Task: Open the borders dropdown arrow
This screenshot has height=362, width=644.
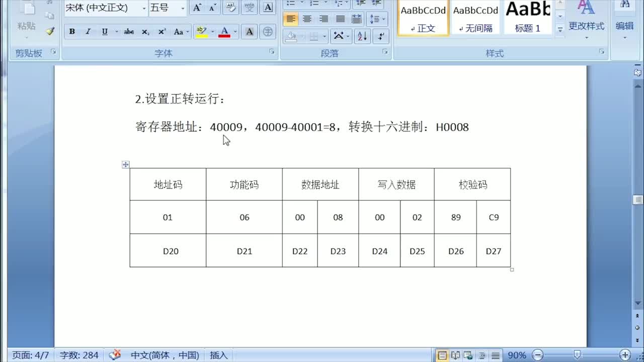Action: coord(324,36)
